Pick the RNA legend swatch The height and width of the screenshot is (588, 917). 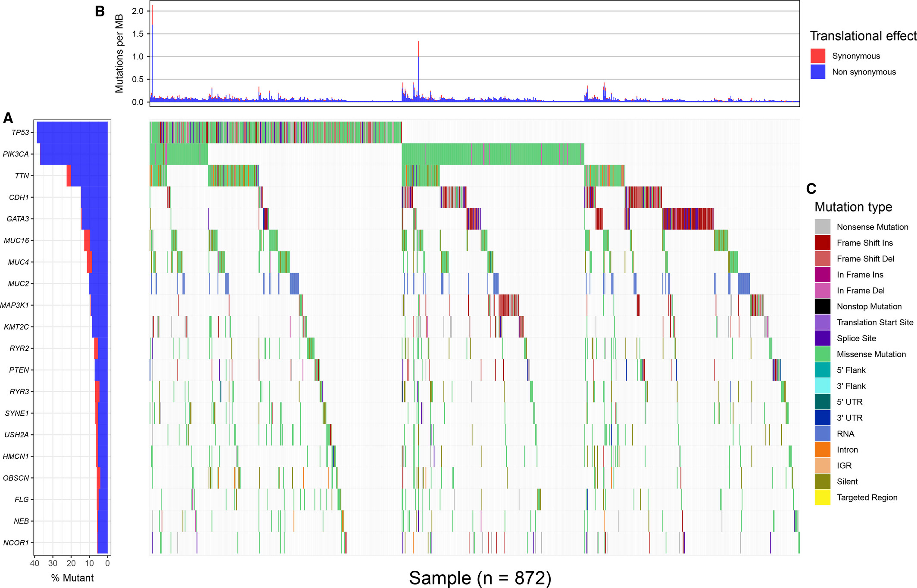tap(822, 434)
